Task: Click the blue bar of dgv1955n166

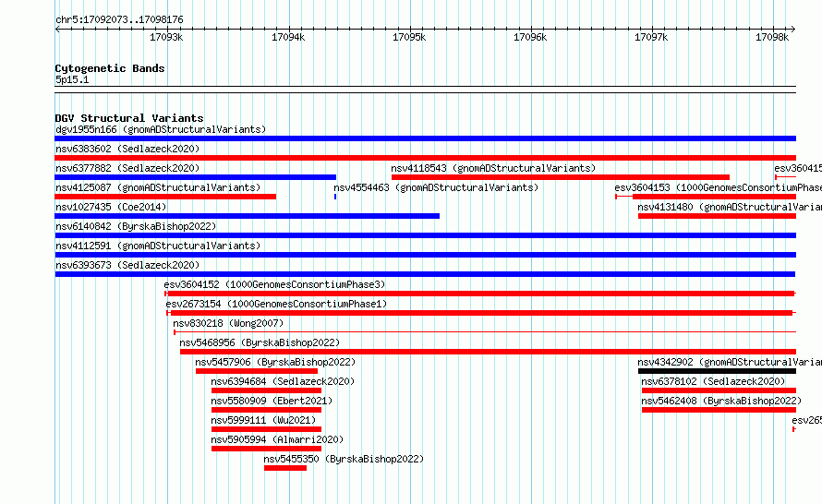Action: [425, 138]
